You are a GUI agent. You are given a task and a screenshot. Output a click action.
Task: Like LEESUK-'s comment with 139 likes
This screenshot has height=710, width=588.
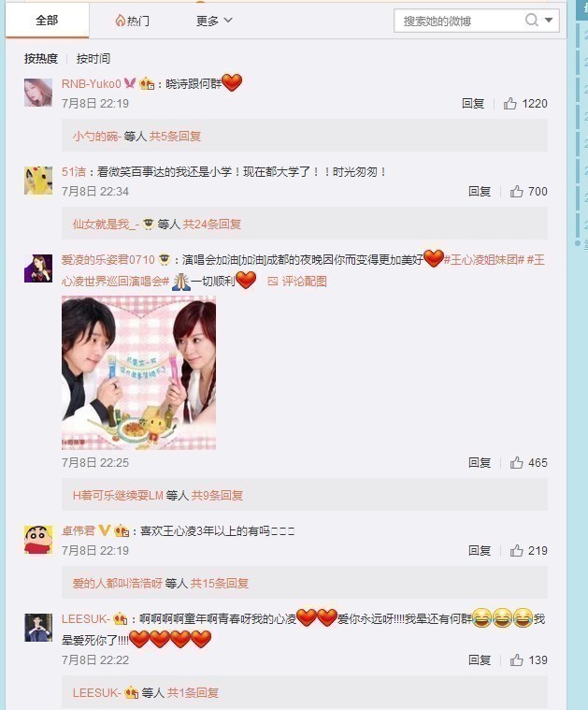coord(516,660)
